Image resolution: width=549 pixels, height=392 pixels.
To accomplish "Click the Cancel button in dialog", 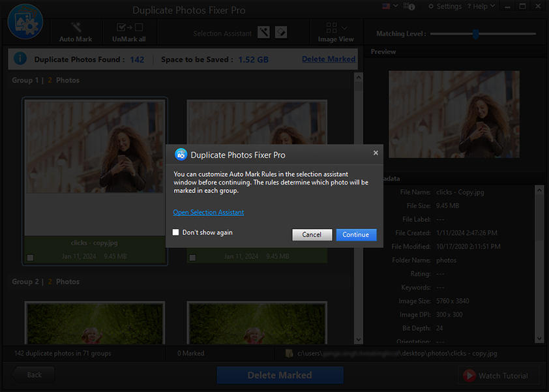I will point(312,235).
